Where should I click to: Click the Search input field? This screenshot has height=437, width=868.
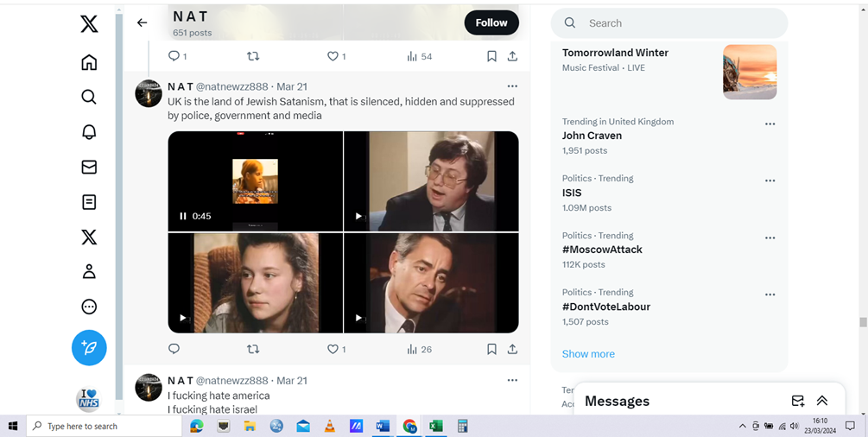[x=674, y=23]
